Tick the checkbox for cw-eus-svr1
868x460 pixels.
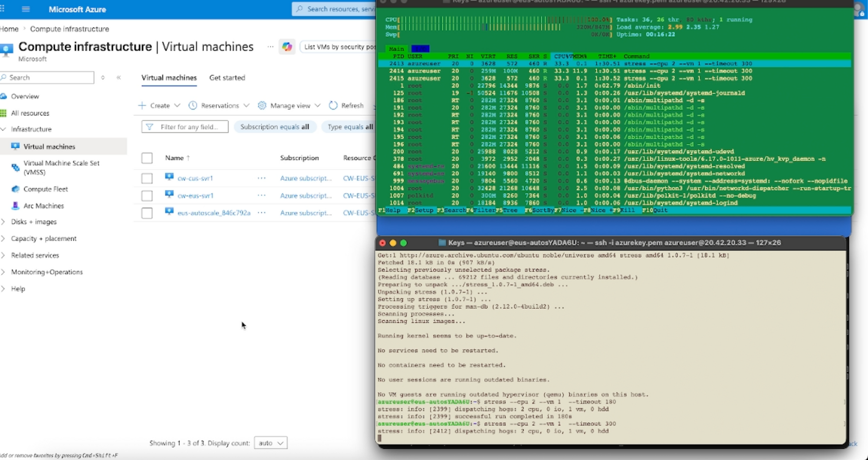147,196
